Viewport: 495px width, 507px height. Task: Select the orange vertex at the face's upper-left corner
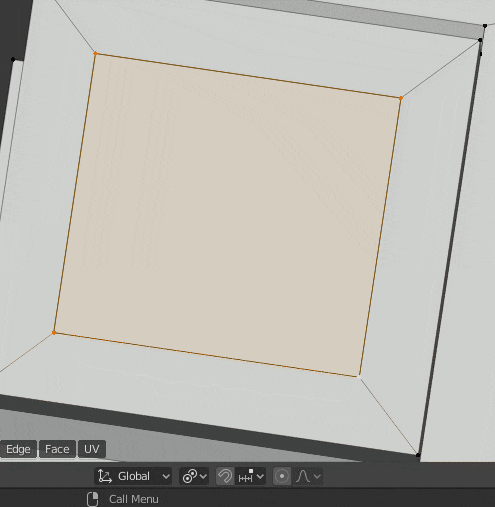point(95,53)
